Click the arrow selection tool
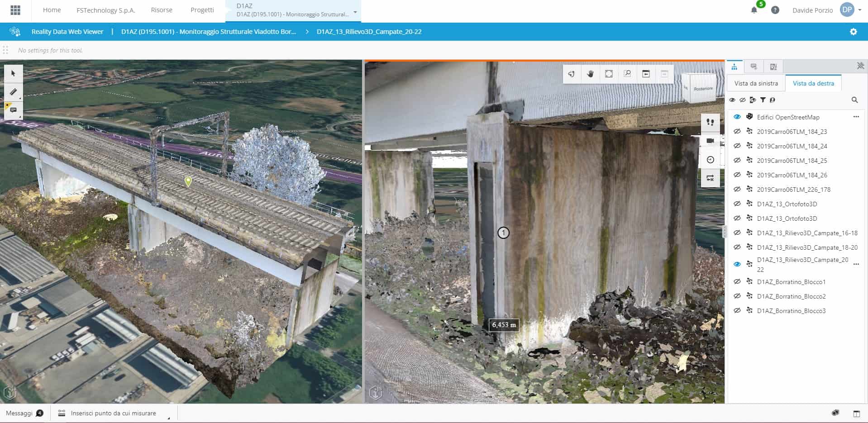The image size is (868, 423). (x=13, y=73)
